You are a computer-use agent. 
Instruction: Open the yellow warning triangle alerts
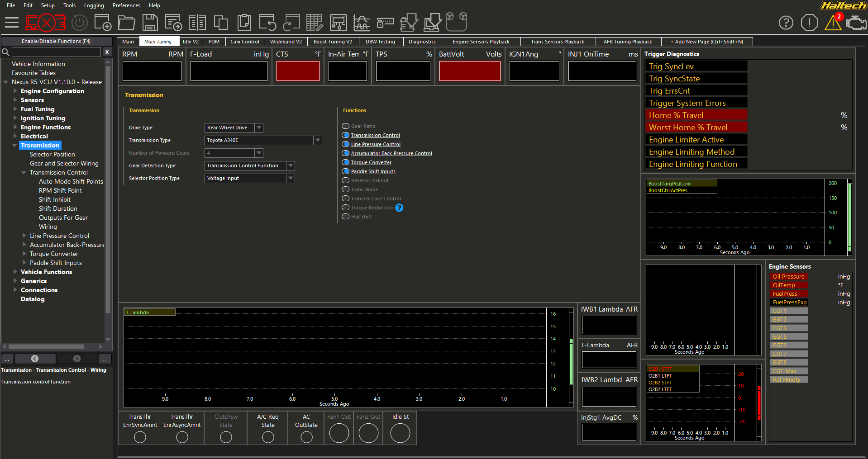832,23
